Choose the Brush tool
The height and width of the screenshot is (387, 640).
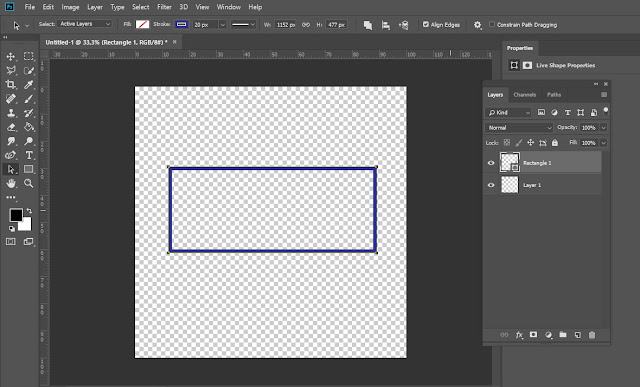(28, 99)
